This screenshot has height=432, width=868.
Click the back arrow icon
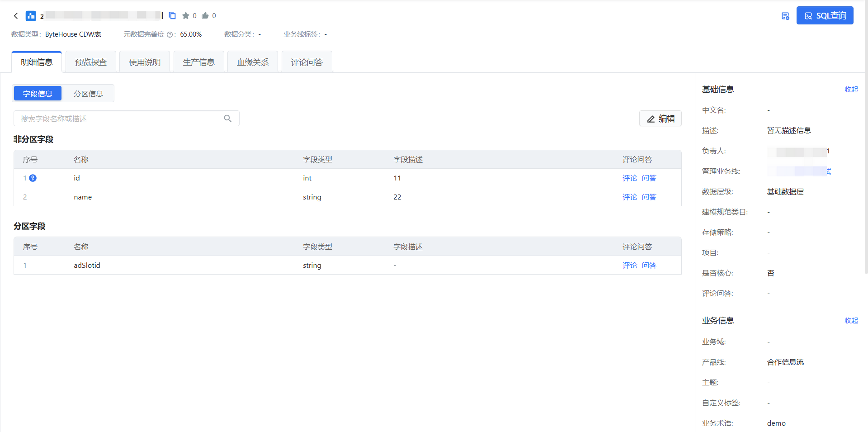(16, 16)
